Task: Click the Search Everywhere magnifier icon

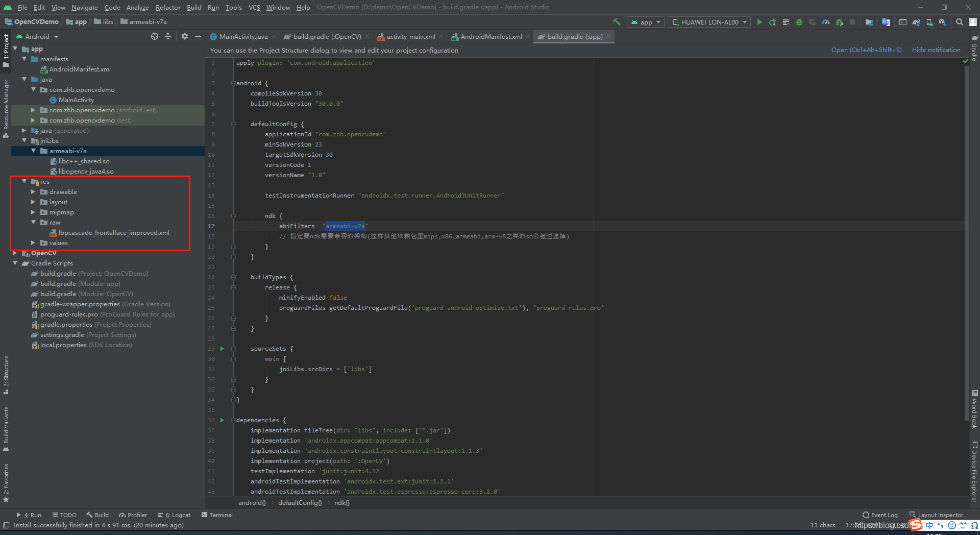Action: click(960, 22)
